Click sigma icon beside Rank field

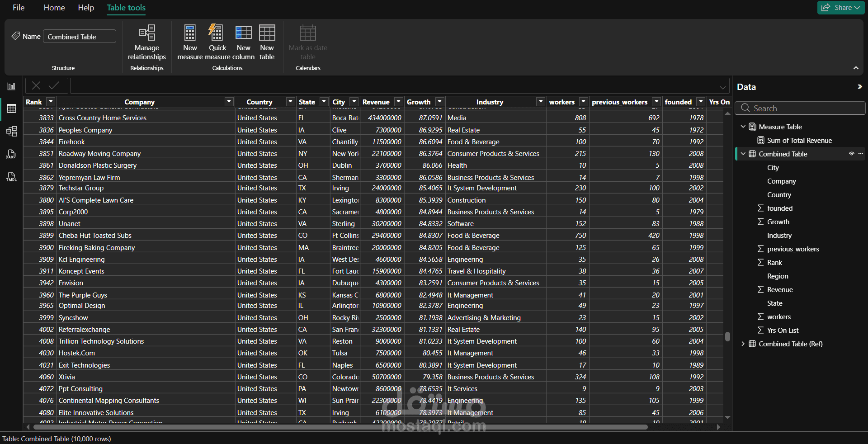tap(761, 263)
